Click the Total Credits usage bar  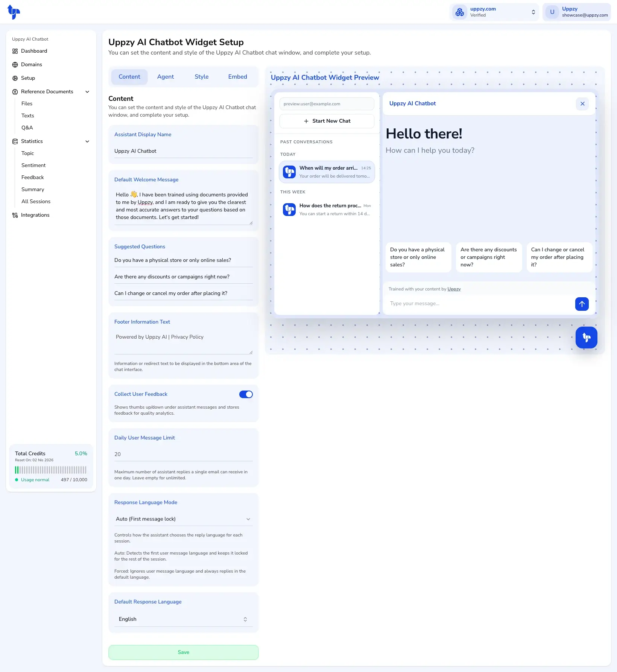point(51,470)
